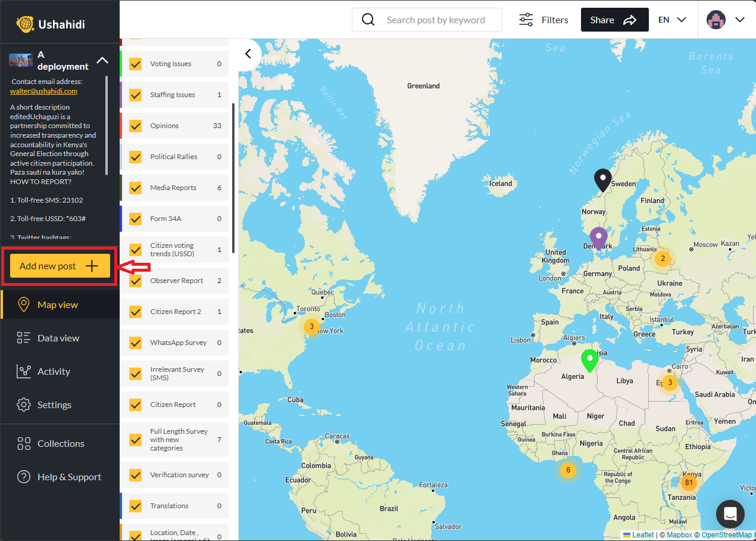Collapse the survey filter panel with the chevron
This screenshot has height=541, width=756.
248,53
